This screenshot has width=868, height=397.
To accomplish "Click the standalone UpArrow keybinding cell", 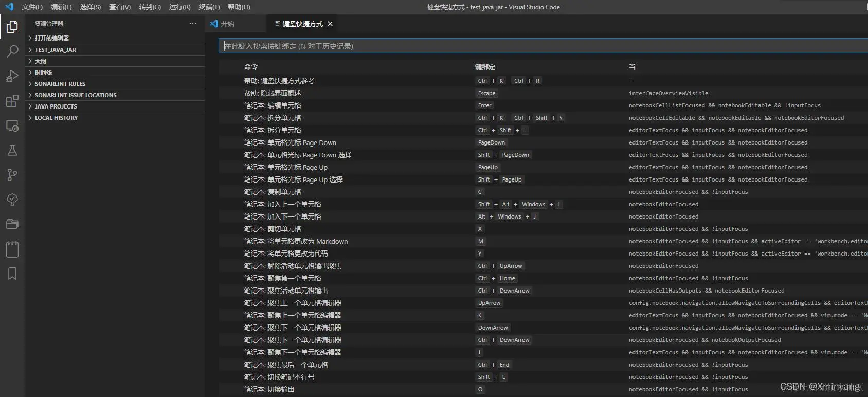I will pos(489,303).
